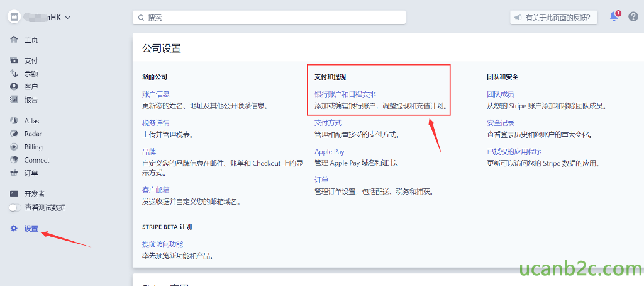Open the 安全记录 link
The height and width of the screenshot is (286, 644).
(501, 123)
